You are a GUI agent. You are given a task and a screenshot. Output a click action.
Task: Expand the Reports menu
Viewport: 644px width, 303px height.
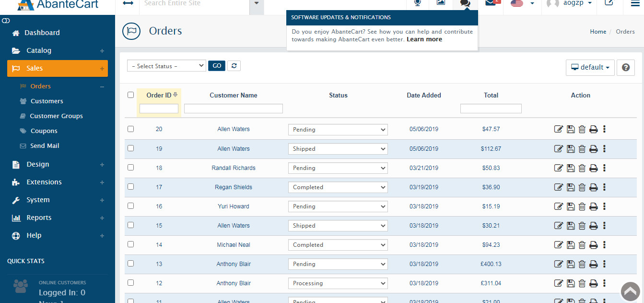pos(58,218)
